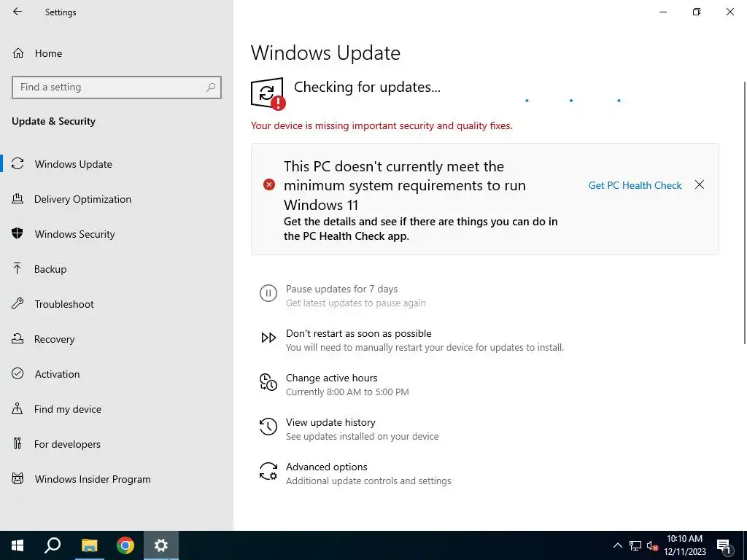Click the cat-face icon beside Windows Insider Program
Image resolution: width=747 pixels, height=560 pixels.
[18, 478]
